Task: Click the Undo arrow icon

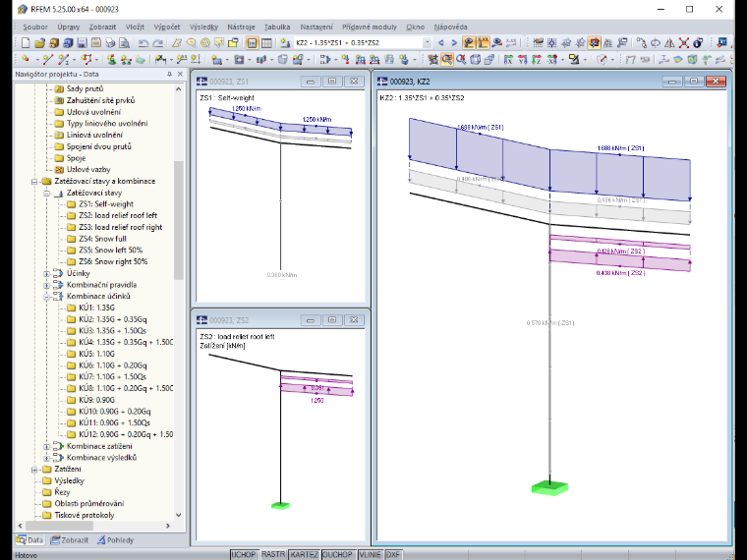Action: coord(143,43)
